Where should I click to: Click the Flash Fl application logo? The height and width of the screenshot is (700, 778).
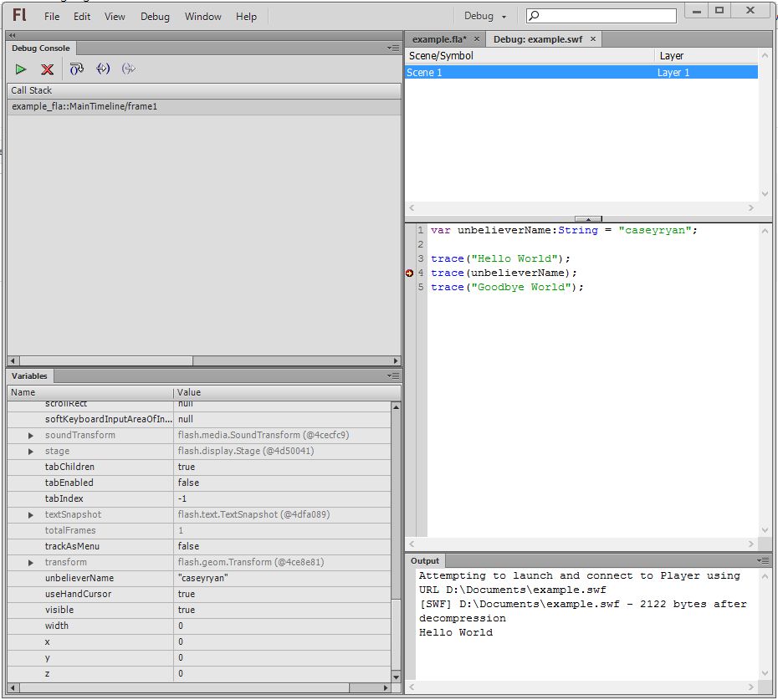pos(19,15)
